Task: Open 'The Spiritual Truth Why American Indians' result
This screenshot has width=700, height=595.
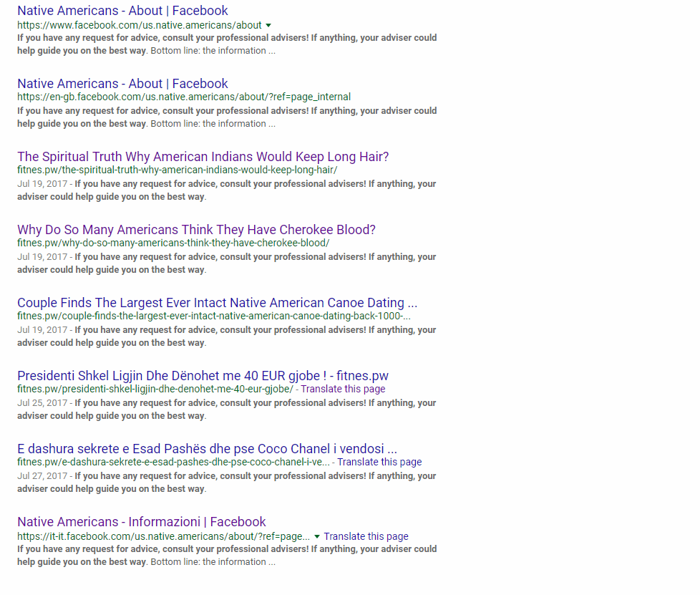Action: [x=203, y=156]
